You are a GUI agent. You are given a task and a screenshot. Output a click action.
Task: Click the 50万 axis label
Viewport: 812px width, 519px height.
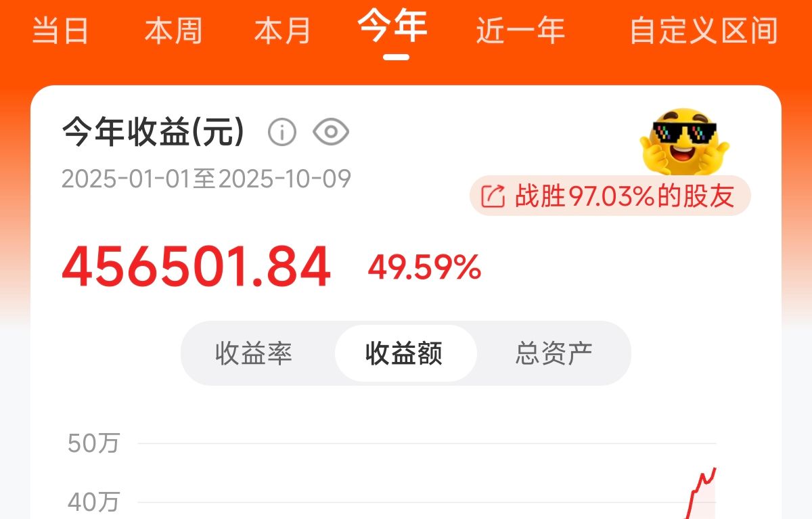point(93,444)
